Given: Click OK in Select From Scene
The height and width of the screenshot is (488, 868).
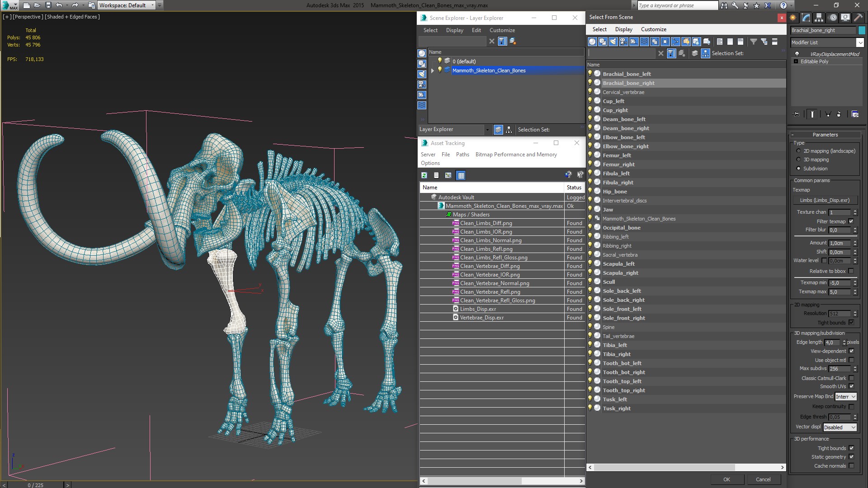Looking at the screenshot, I should [x=726, y=479].
